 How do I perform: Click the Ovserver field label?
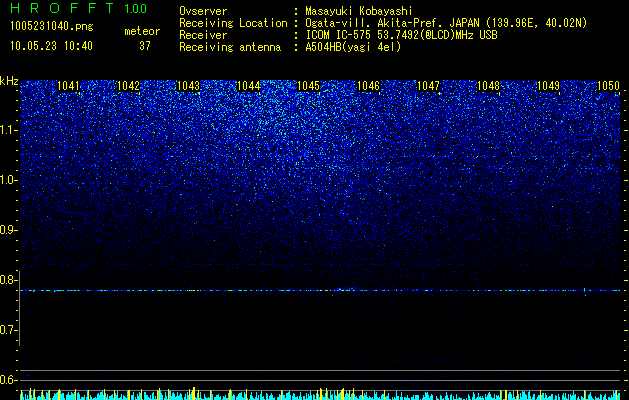point(203,11)
